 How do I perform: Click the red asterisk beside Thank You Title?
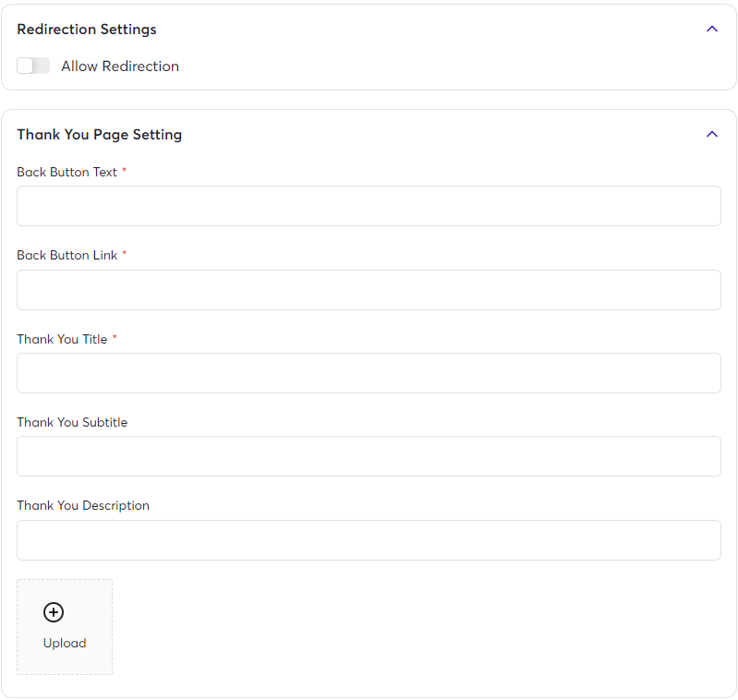tap(115, 337)
